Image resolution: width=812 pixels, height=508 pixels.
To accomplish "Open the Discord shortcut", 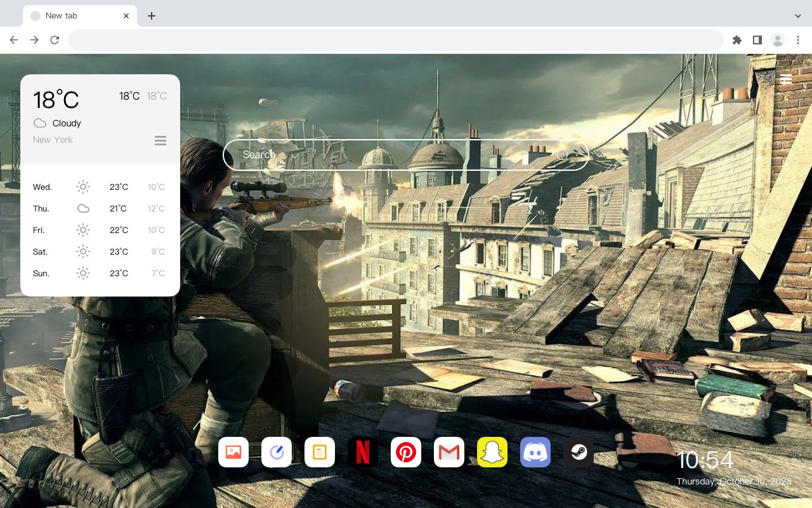I will (535, 452).
